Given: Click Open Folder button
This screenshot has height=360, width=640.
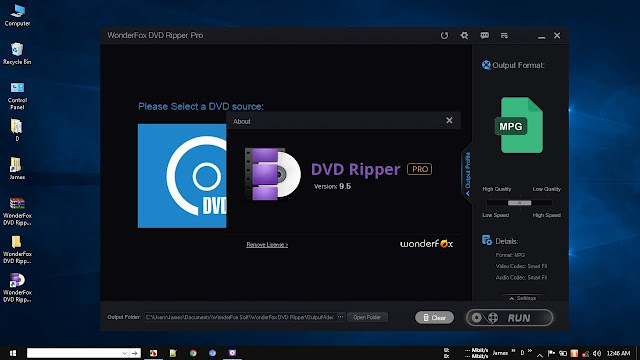Looking at the screenshot, I should (x=367, y=317).
